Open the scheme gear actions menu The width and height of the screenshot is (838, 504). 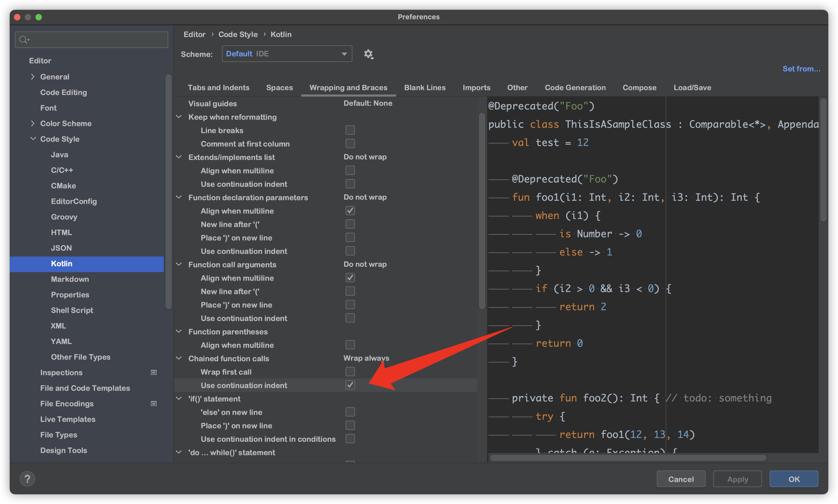click(369, 54)
